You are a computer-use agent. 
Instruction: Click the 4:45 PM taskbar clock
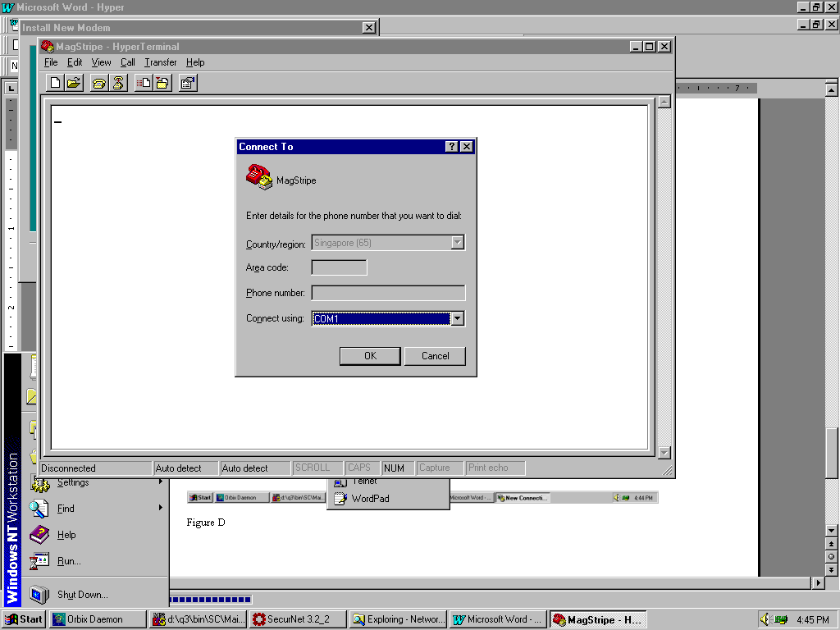813,620
